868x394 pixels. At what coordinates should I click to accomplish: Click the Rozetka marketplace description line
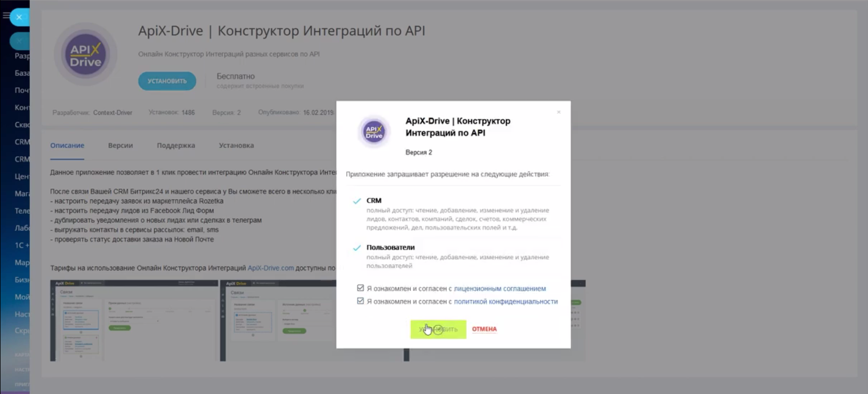[x=137, y=201]
